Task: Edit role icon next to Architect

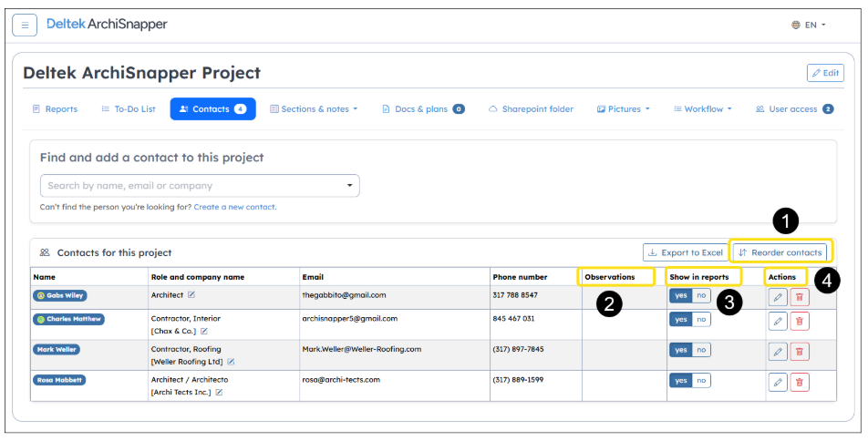Action: (191, 295)
